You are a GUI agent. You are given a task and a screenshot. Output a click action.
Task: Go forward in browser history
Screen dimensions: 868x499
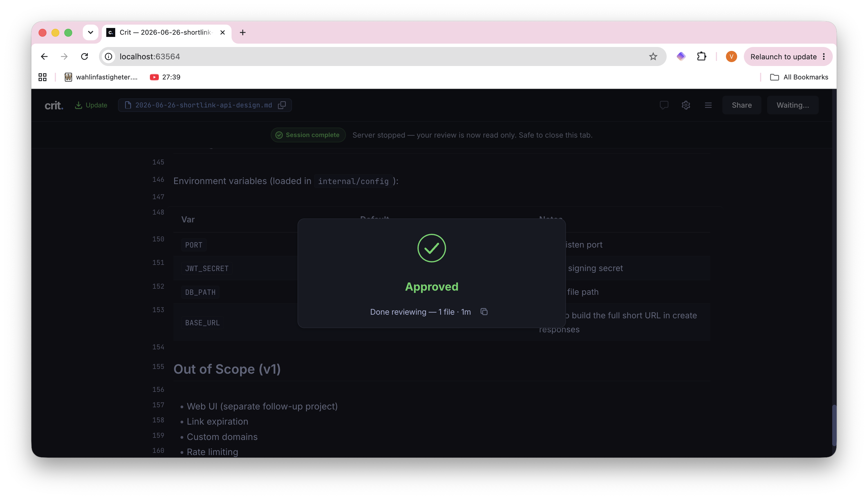(64, 57)
